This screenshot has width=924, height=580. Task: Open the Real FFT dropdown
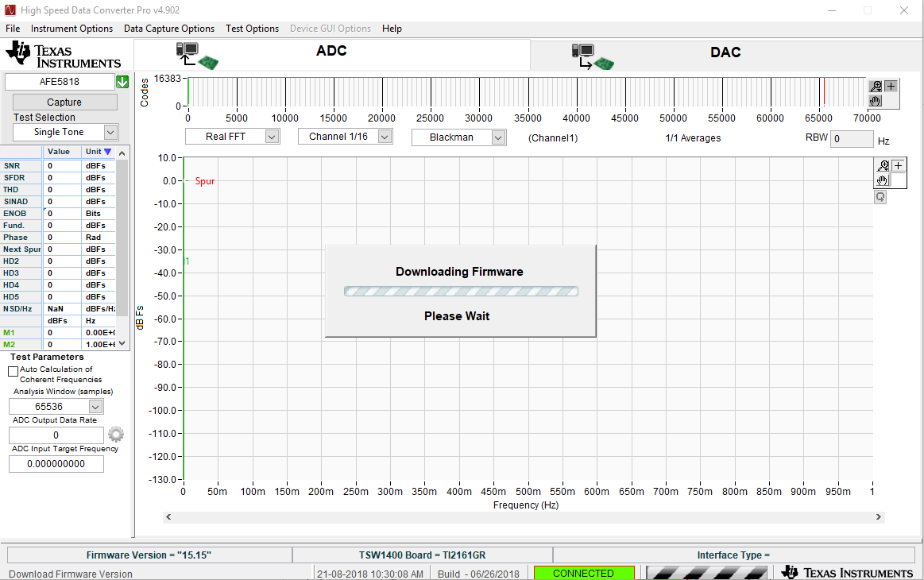pos(272,137)
